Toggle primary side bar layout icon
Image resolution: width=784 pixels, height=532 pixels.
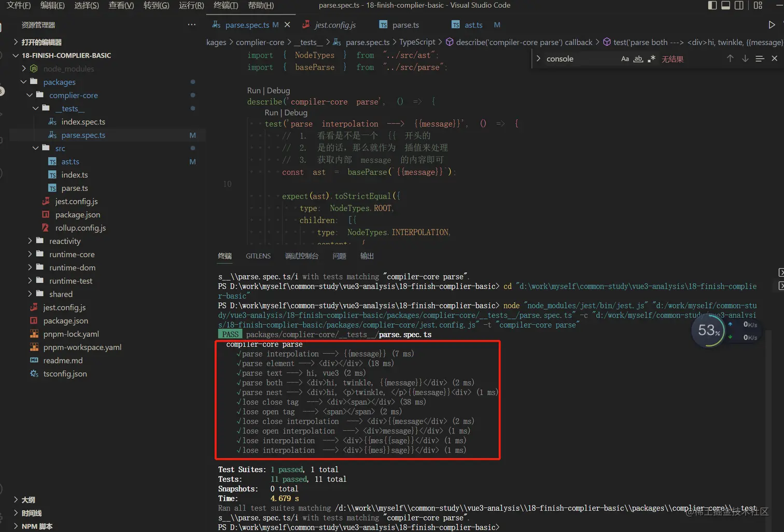tap(712, 5)
